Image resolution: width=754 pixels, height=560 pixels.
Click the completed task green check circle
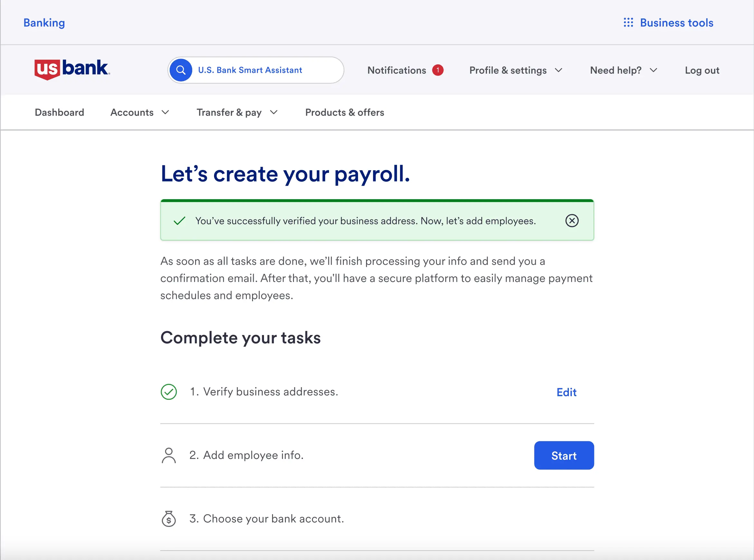coord(168,392)
